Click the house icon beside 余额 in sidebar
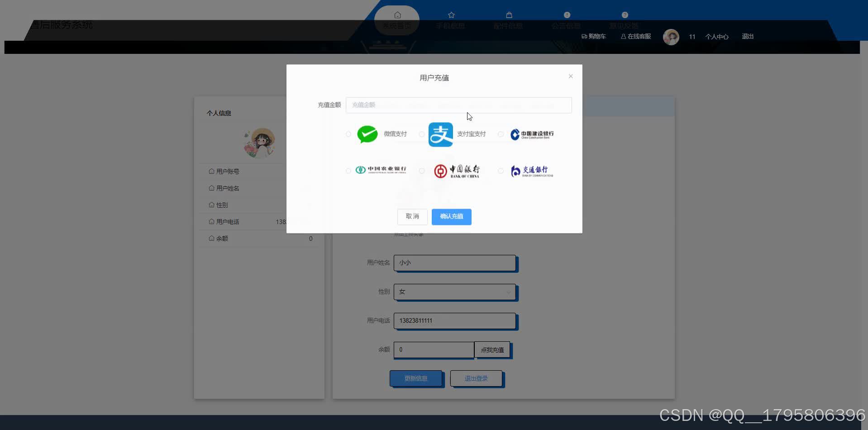The image size is (868, 430). pyautogui.click(x=211, y=238)
